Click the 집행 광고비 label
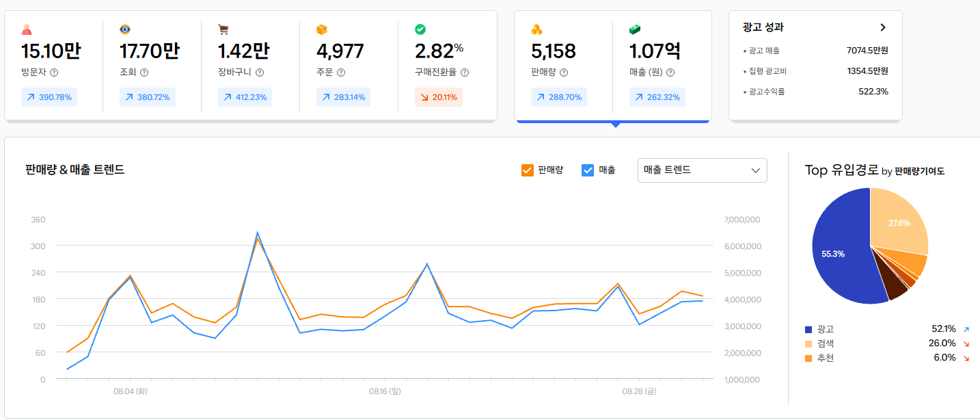Screen dimensions: 980x420 pyautogui.click(x=768, y=71)
